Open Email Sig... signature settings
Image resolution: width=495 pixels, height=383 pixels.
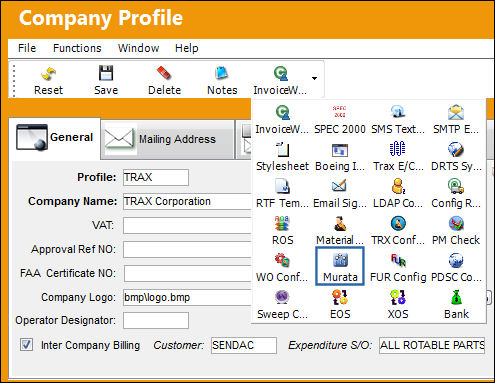340,194
